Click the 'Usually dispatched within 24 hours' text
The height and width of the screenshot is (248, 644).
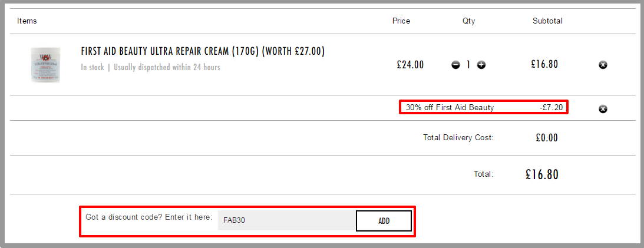pos(167,67)
